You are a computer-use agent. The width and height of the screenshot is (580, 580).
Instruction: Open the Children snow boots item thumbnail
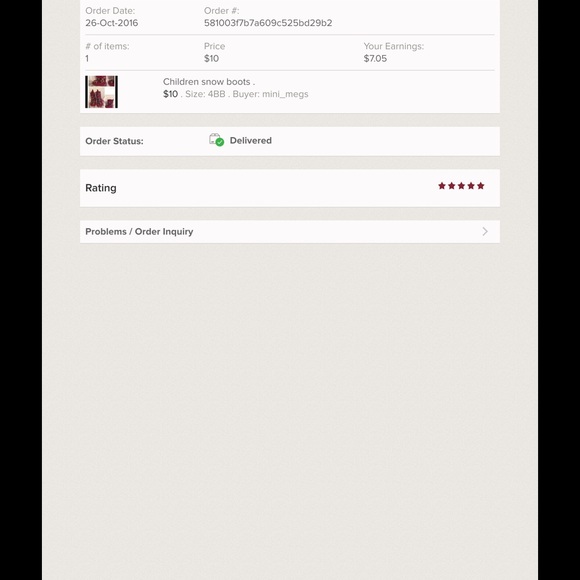click(101, 92)
